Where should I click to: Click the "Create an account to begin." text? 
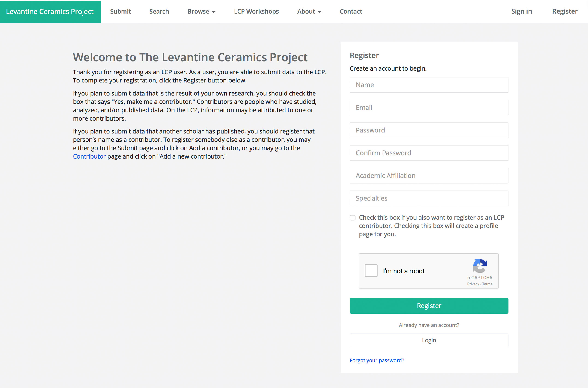pos(388,68)
